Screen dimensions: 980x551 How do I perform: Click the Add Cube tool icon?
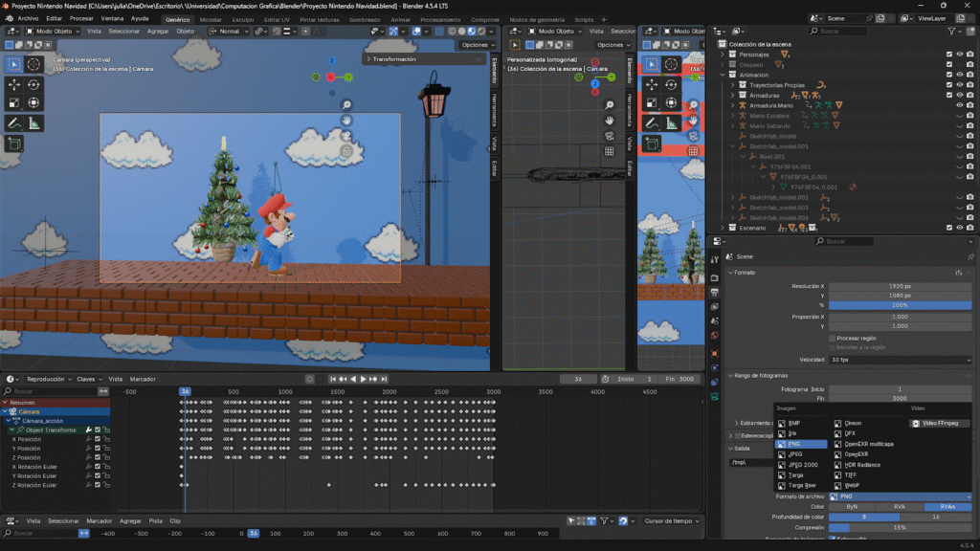click(14, 143)
